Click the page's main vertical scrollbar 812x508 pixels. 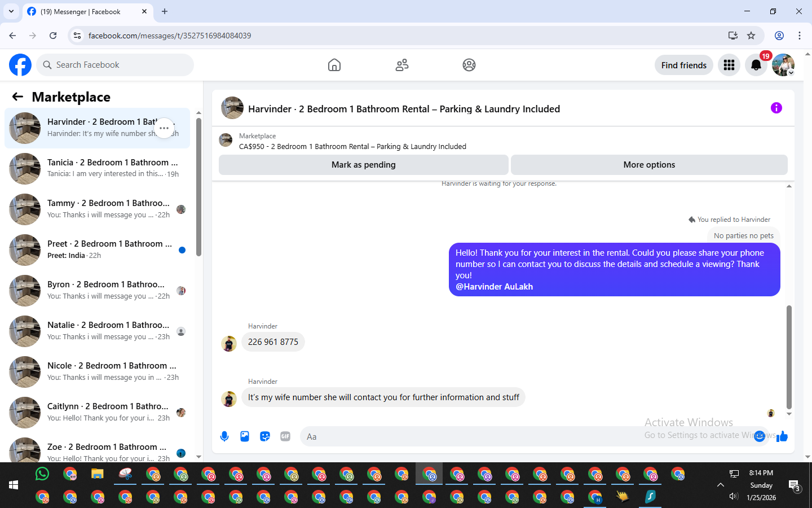[808, 255]
